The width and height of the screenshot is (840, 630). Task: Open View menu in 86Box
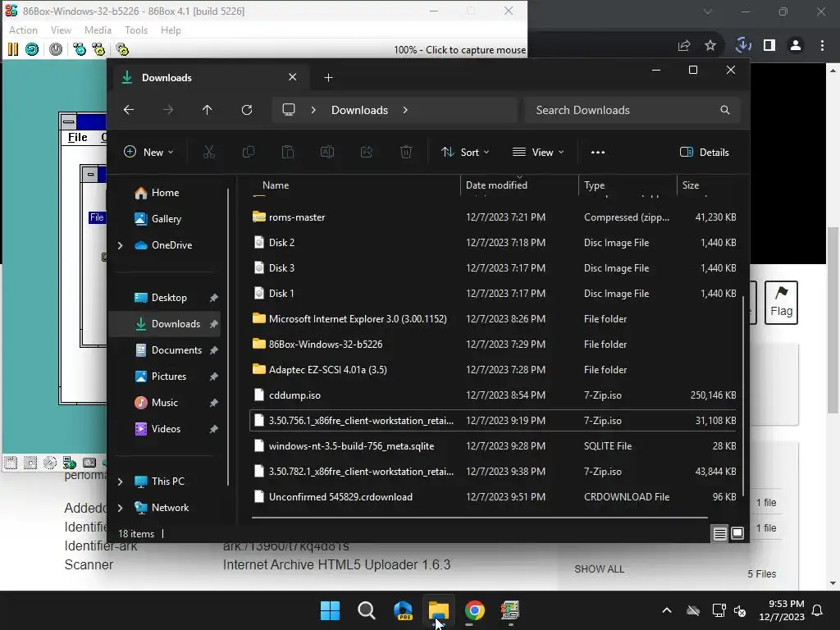pos(61,30)
